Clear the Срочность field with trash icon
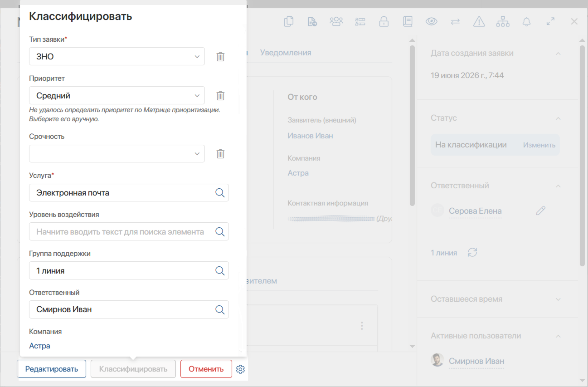The width and height of the screenshot is (588, 387). coord(220,154)
